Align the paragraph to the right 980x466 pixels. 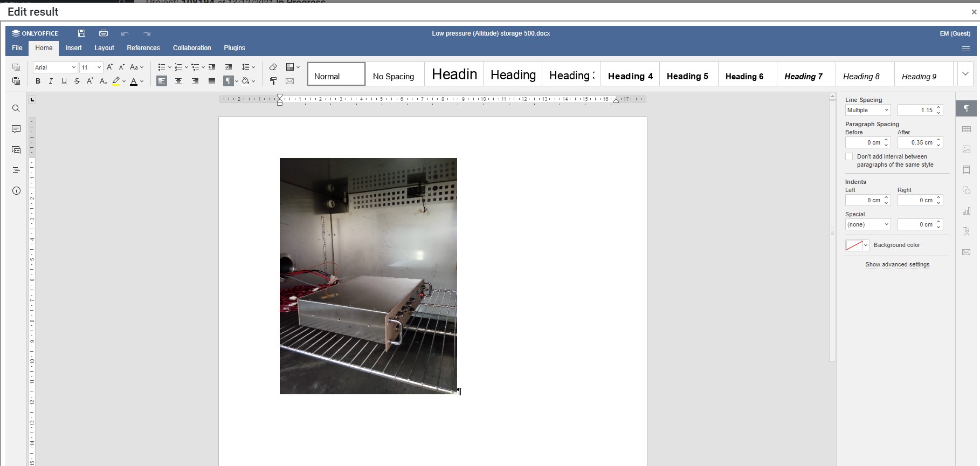click(195, 81)
